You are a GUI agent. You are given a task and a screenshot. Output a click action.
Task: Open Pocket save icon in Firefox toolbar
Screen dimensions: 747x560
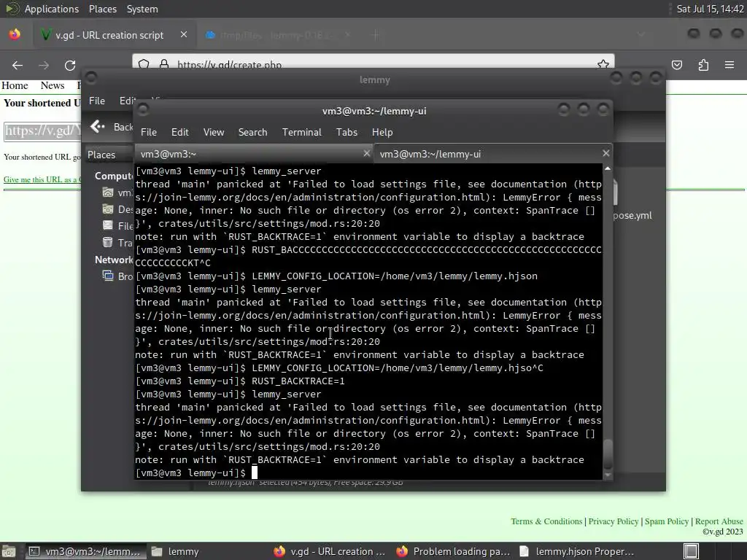[677, 65]
